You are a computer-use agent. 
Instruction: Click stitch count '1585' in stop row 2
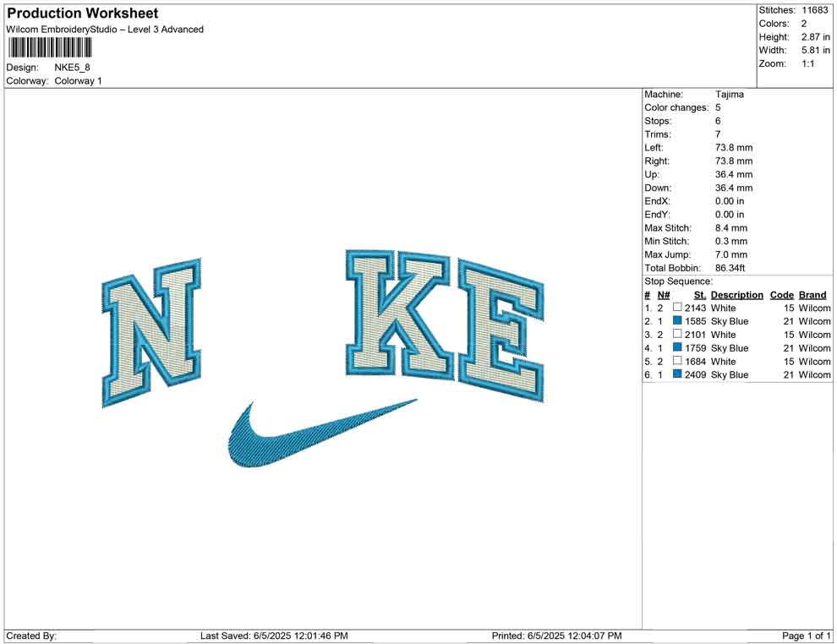(x=695, y=321)
